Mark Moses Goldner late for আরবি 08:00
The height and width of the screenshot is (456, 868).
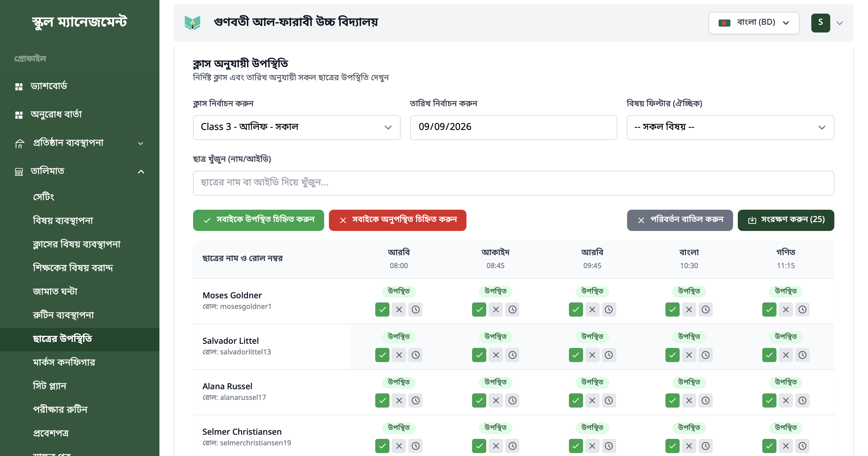415,310
